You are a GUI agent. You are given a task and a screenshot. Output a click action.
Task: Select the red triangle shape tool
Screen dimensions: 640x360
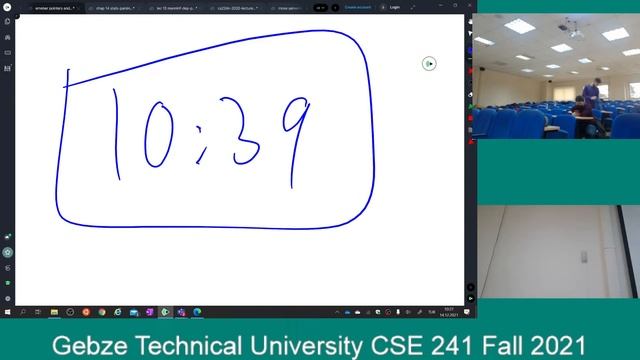pos(470,141)
